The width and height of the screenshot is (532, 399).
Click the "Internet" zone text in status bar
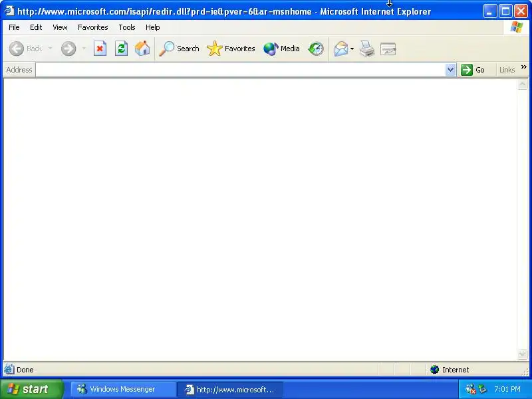point(456,370)
